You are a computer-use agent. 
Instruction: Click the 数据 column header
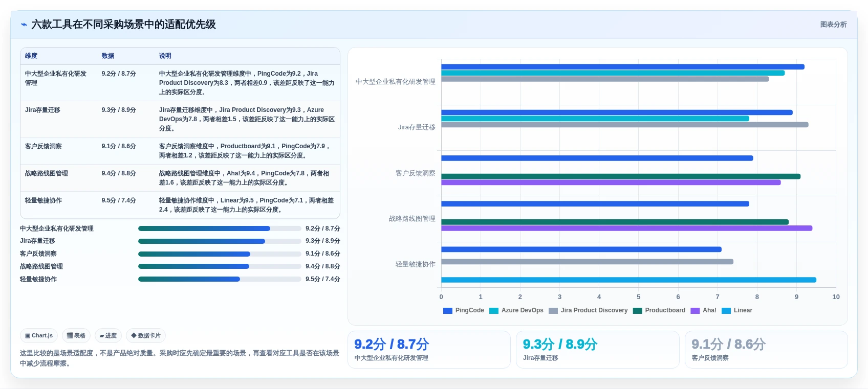(107, 56)
